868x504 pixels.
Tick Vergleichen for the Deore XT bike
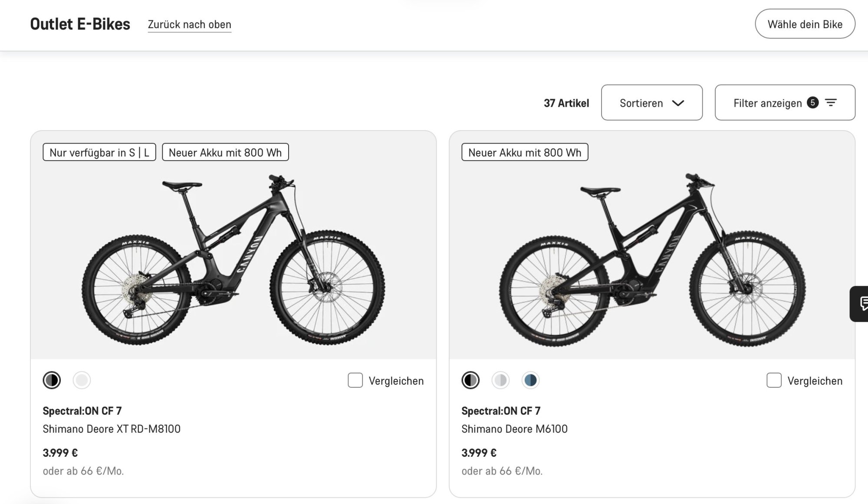[x=355, y=380]
